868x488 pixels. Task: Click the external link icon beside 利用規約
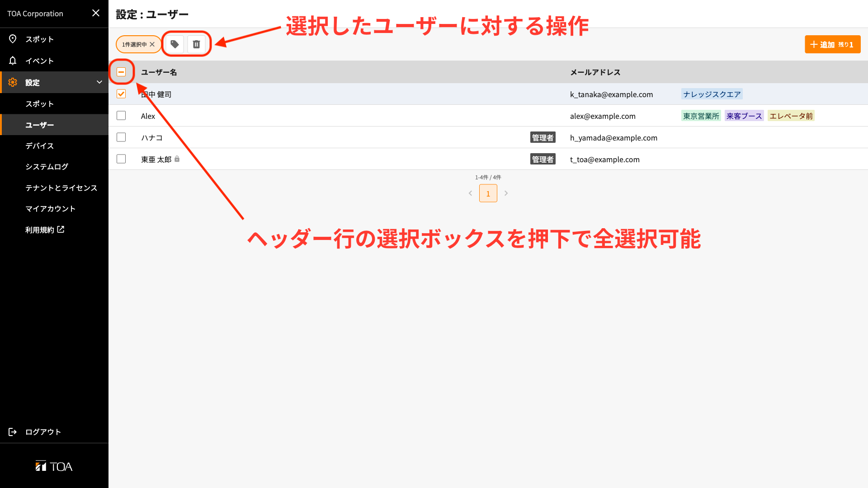(x=61, y=230)
